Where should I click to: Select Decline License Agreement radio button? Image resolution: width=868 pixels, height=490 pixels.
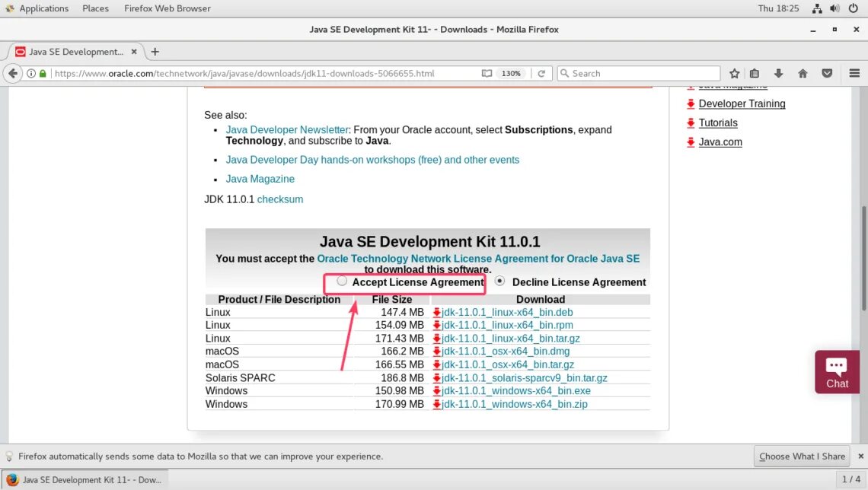pos(500,281)
